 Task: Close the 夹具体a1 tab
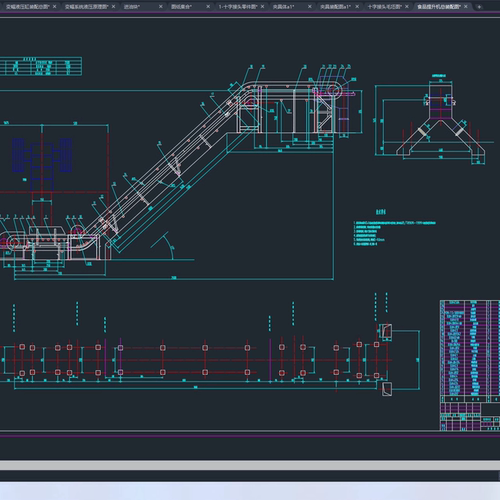pos(310,7)
